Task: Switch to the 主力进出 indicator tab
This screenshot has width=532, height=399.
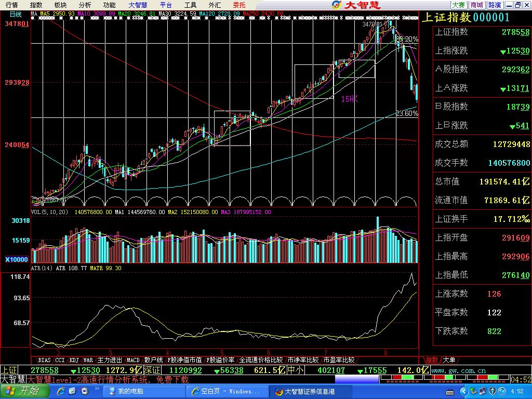Action: coord(110,360)
